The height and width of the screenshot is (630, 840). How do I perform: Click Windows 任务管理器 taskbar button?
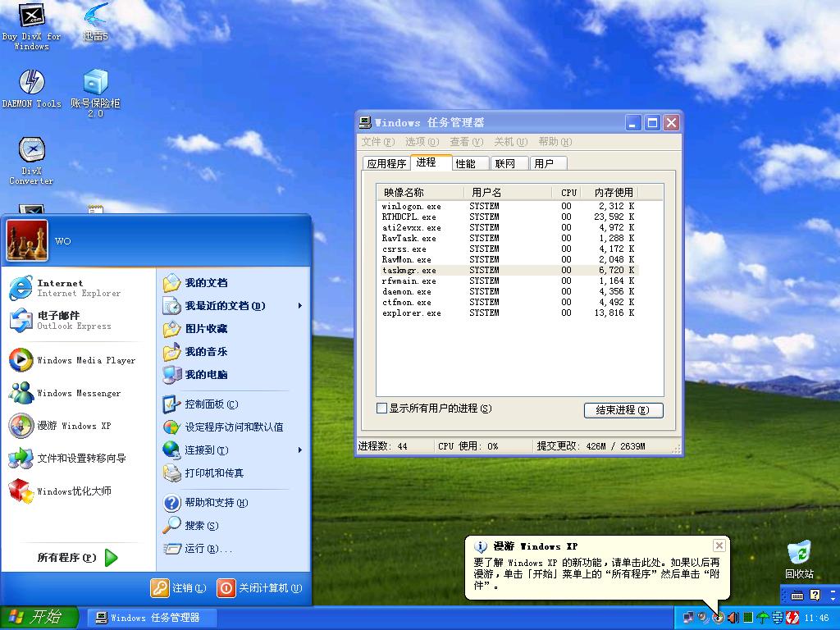[x=151, y=618]
